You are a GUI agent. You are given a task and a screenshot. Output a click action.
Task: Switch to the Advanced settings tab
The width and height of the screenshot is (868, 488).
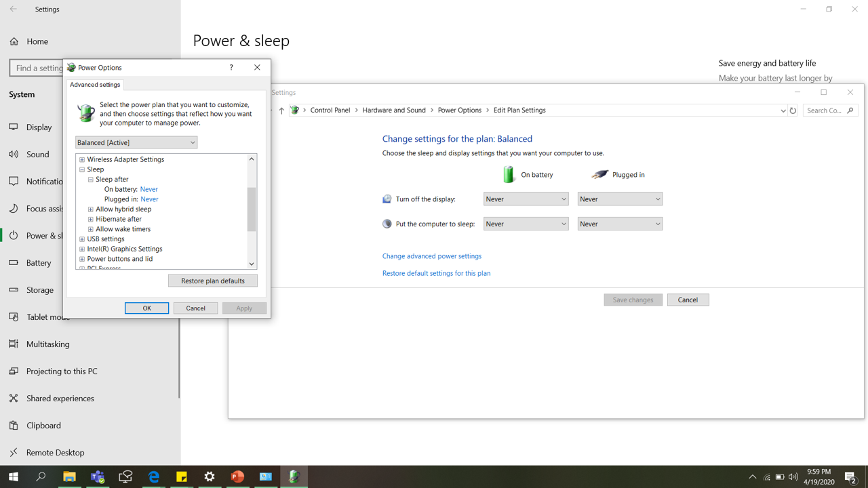pos(94,84)
